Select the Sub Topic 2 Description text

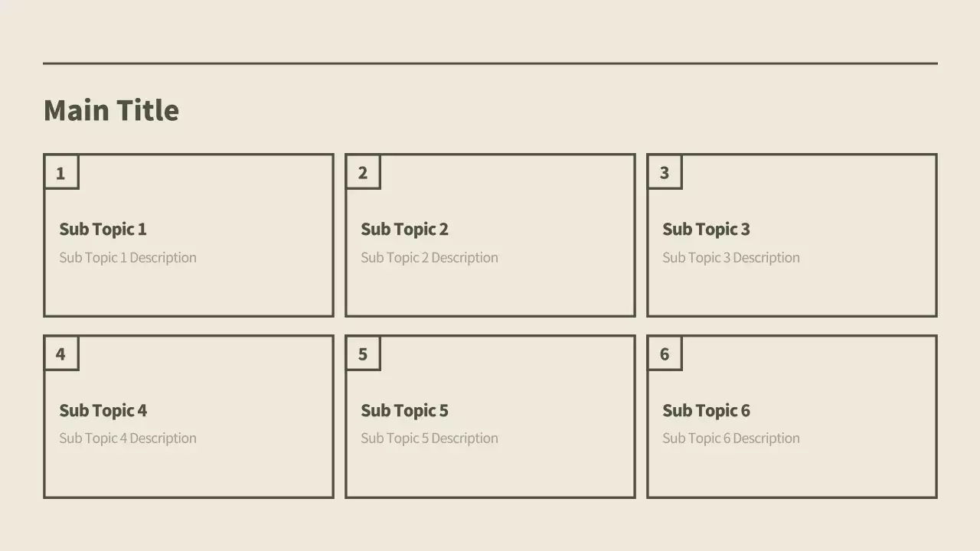tap(430, 257)
